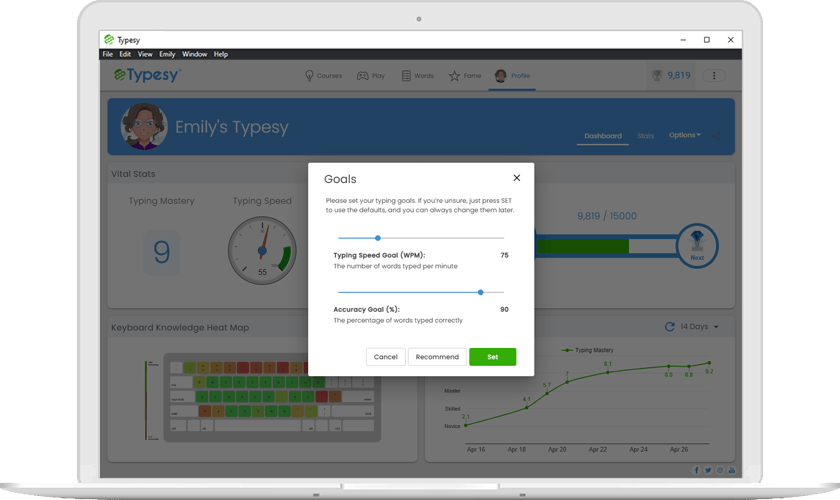Click Emily's profile avatar picture

click(x=144, y=126)
